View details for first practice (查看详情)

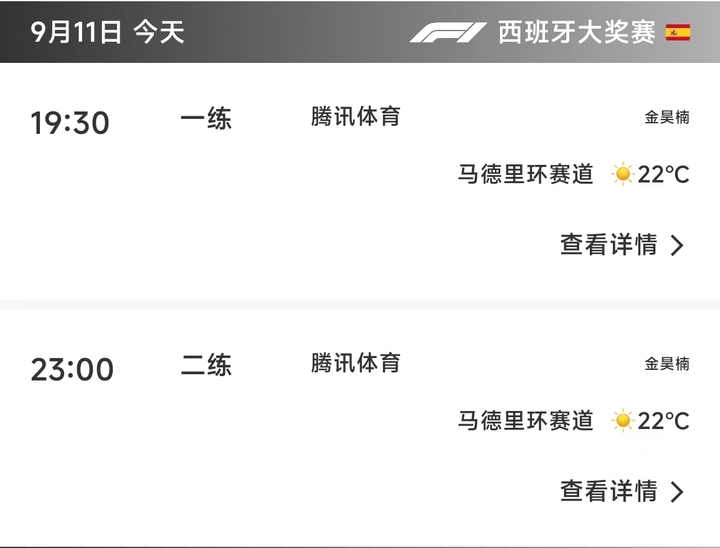[x=608, y=244]
